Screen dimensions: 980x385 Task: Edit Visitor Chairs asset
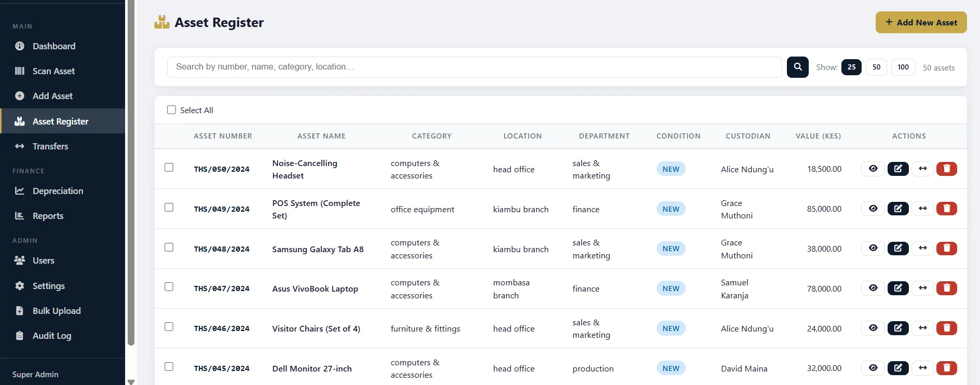[x=898, y=328]
